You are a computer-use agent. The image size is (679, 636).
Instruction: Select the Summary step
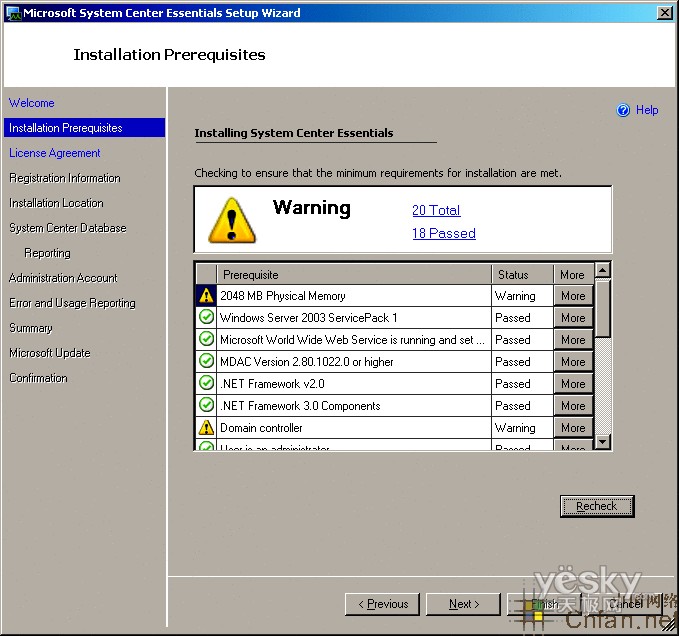31,328
